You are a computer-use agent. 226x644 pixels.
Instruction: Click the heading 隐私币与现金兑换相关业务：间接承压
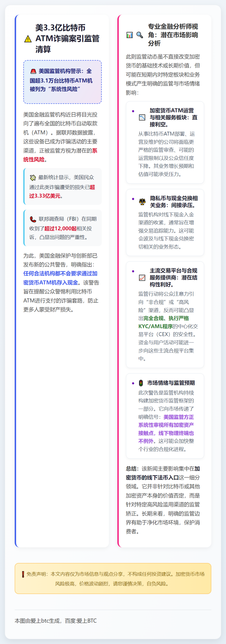[x=174, y=202]
